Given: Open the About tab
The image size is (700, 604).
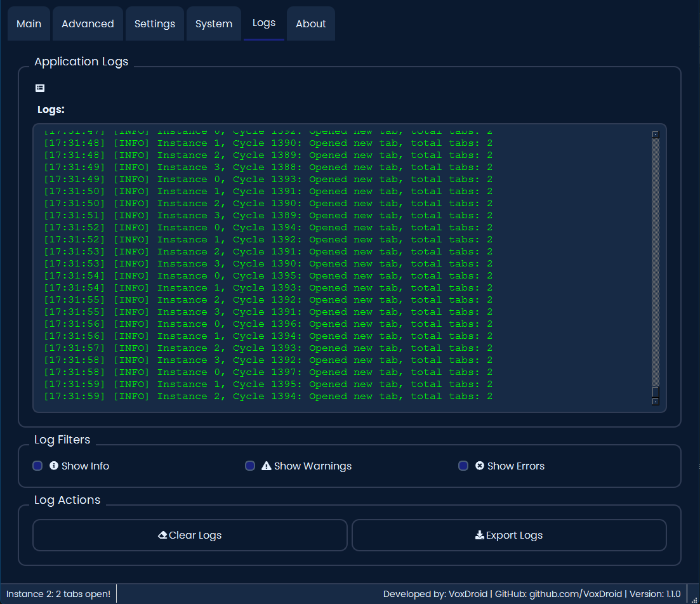Looking at the screenshot, I should (310, 23).
